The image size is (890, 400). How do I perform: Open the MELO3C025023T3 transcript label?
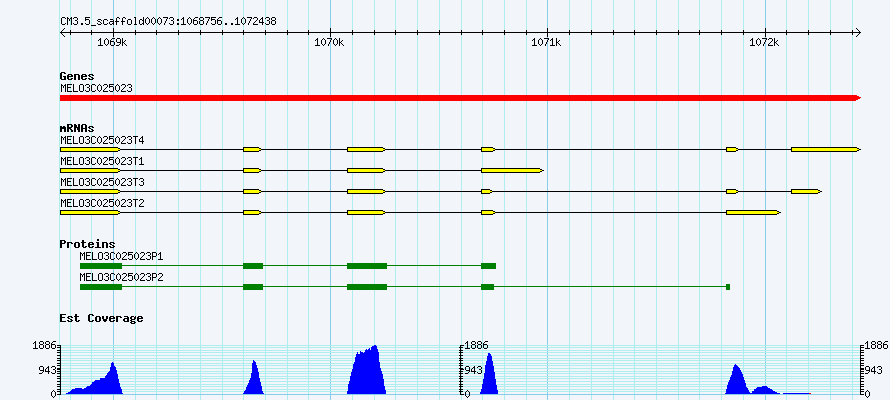point(102,182)
